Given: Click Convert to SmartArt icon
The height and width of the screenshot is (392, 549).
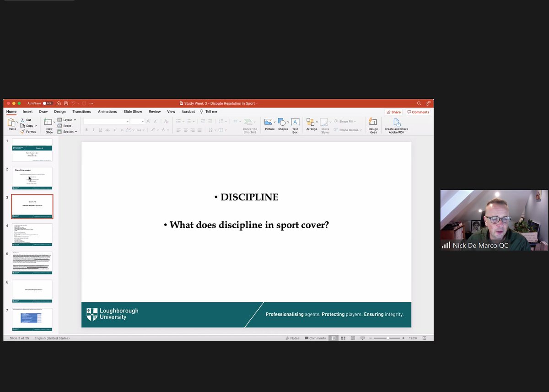Looking at the screenshot, I should tap(248, 122).
